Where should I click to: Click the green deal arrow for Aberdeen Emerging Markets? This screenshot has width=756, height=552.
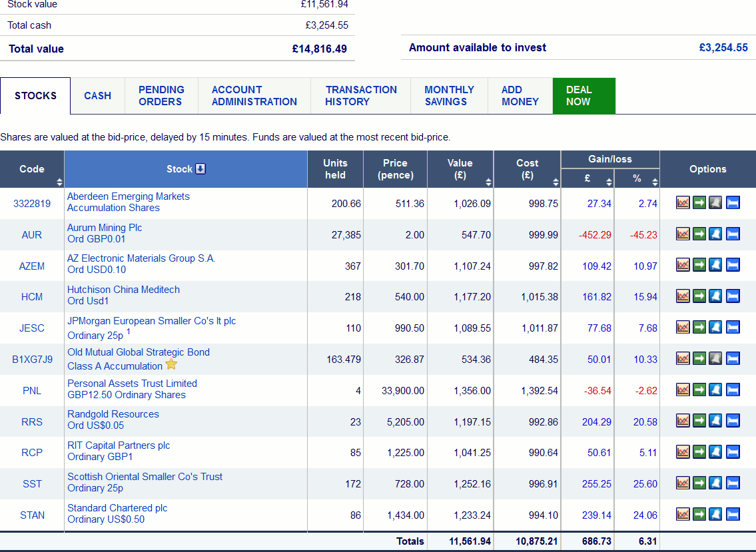click(x=699, y=203)
